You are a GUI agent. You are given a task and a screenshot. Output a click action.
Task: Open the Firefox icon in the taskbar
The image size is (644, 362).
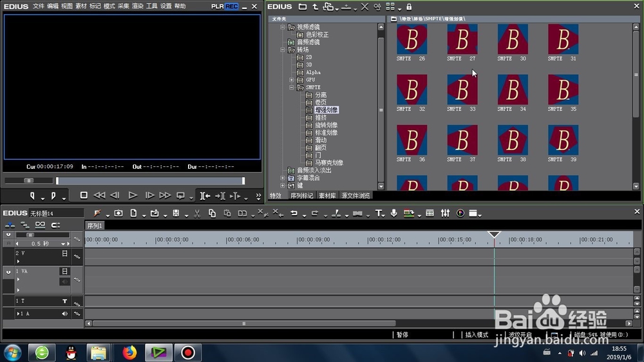tap(129, 352)
